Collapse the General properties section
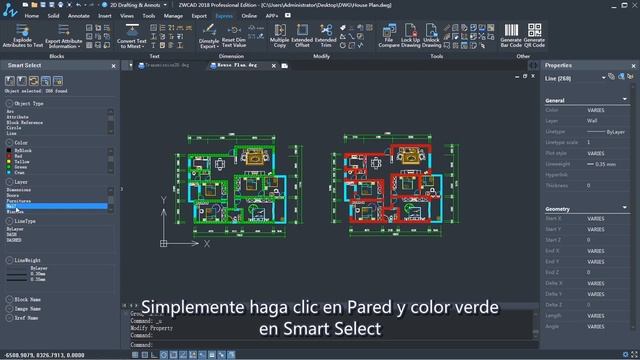 pyautogui.click(x=624, y=99)
